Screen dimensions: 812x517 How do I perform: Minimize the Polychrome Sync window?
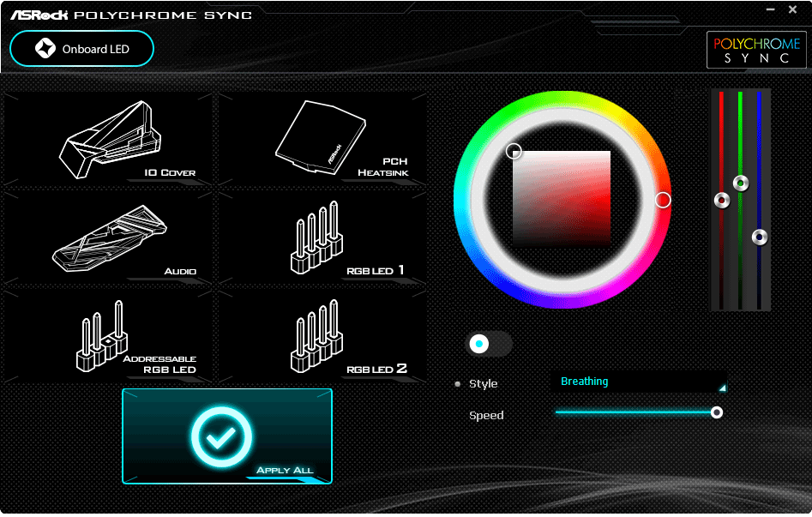coord(771,9)
